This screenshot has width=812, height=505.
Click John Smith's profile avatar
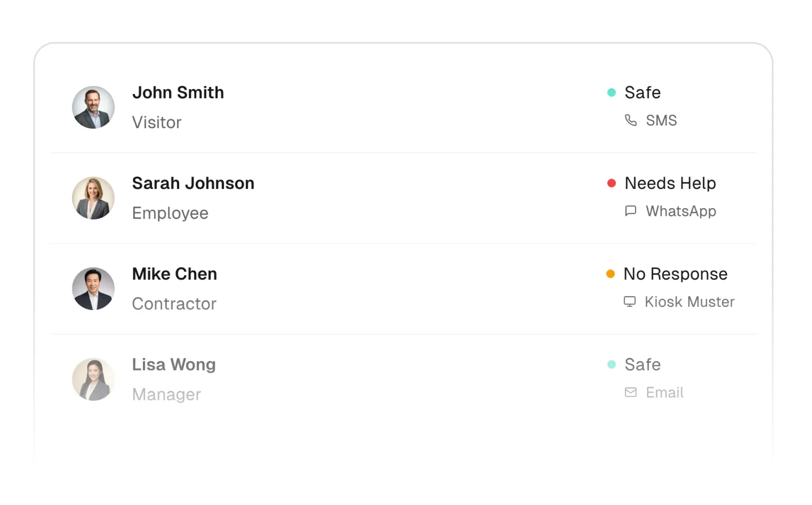click(93, 108)
